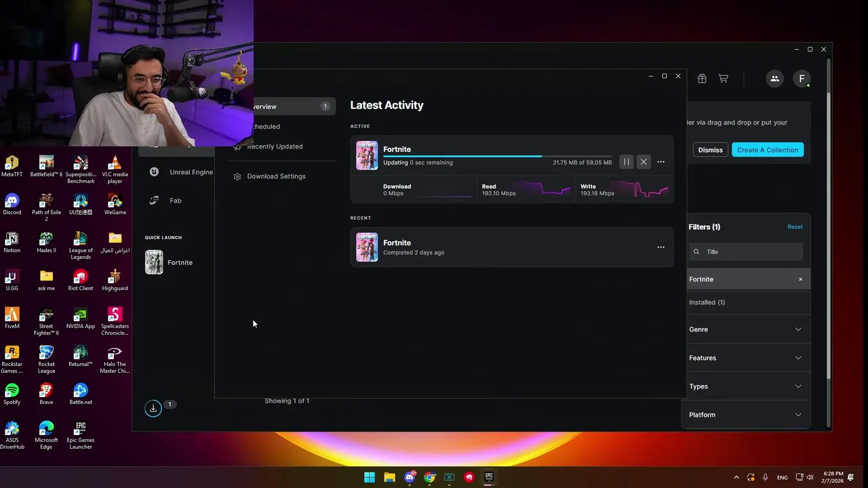
Task: Click the Create A Collection button
Action: [x=768, y=150]
